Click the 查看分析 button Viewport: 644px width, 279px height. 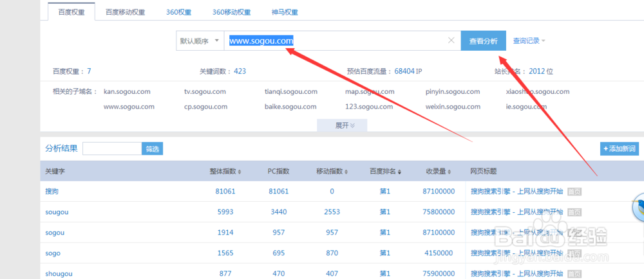(484, 41)
